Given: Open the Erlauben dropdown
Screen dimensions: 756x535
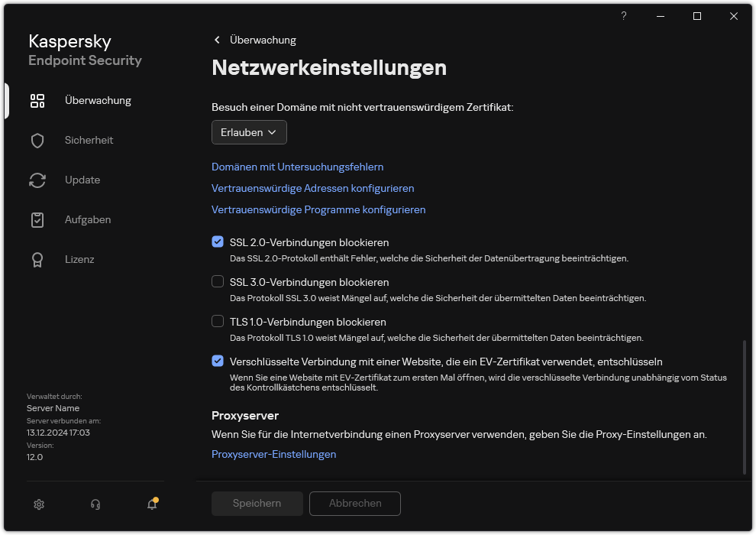Looking at the screenshot, I should pyautogui.click(x=249, y=132).
